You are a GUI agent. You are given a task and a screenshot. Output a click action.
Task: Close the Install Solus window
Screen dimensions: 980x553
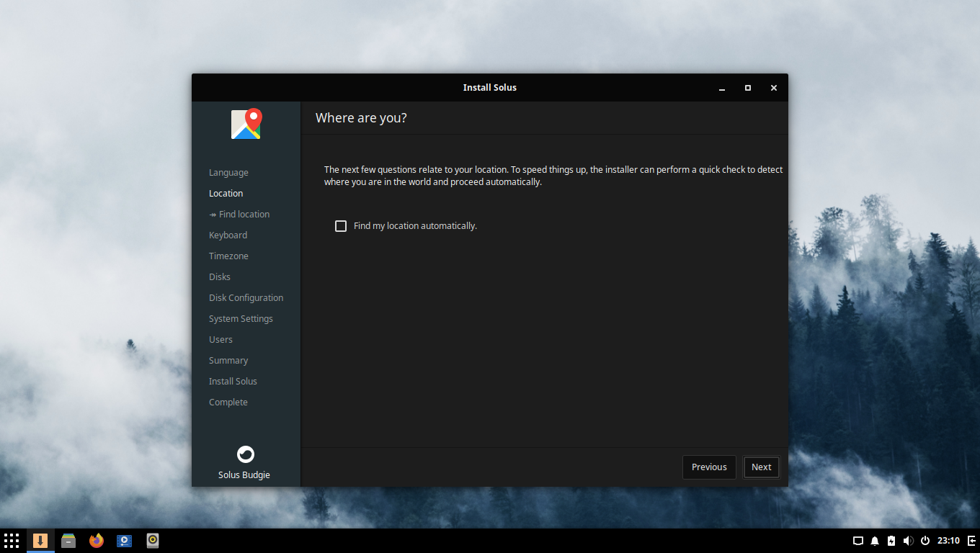774,88
